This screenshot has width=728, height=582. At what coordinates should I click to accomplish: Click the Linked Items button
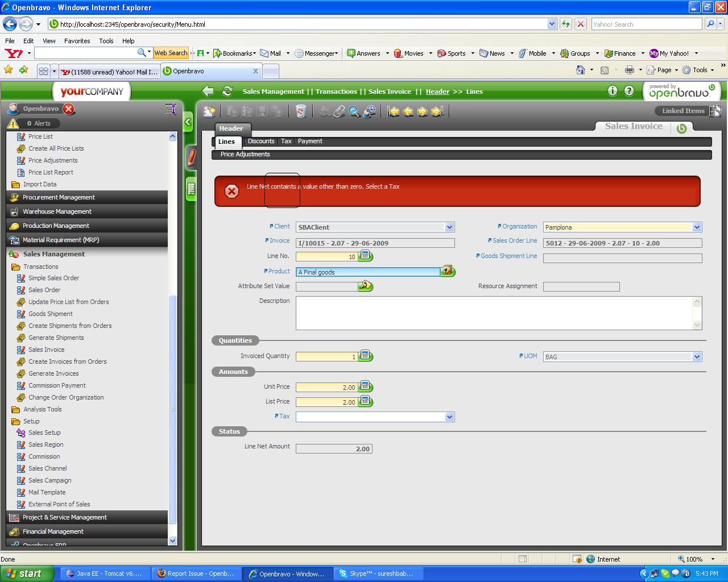click(683, 111)
